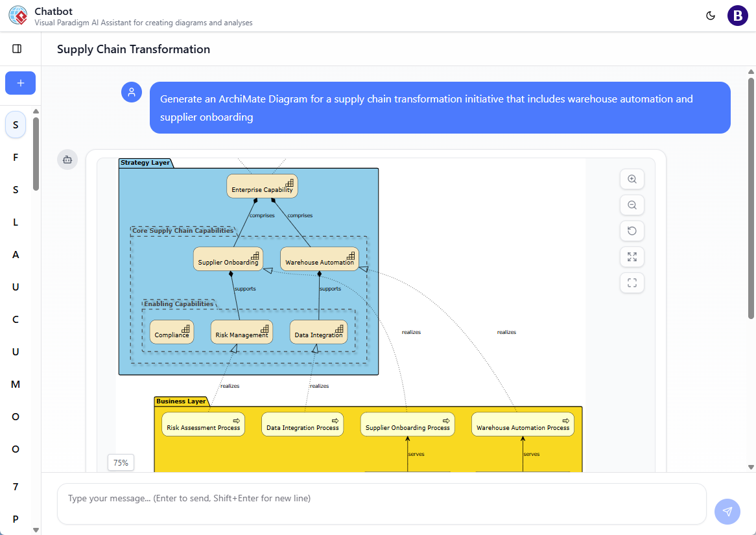
Task: Start a new chat with plus button
Action: 20,83
